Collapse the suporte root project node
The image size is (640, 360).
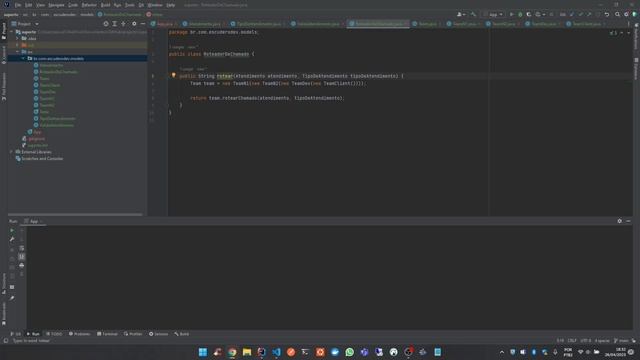[x=11, y=32]
